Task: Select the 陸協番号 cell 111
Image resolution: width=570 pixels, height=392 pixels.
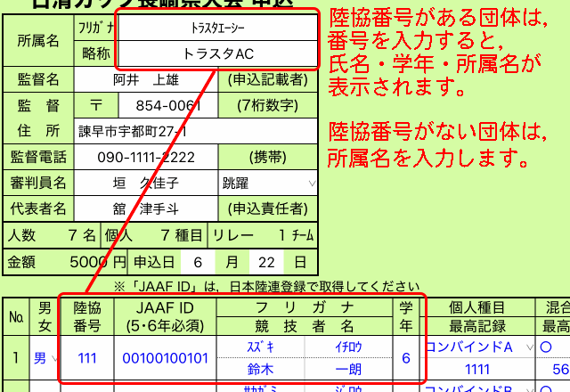Action: click(87, 358)
